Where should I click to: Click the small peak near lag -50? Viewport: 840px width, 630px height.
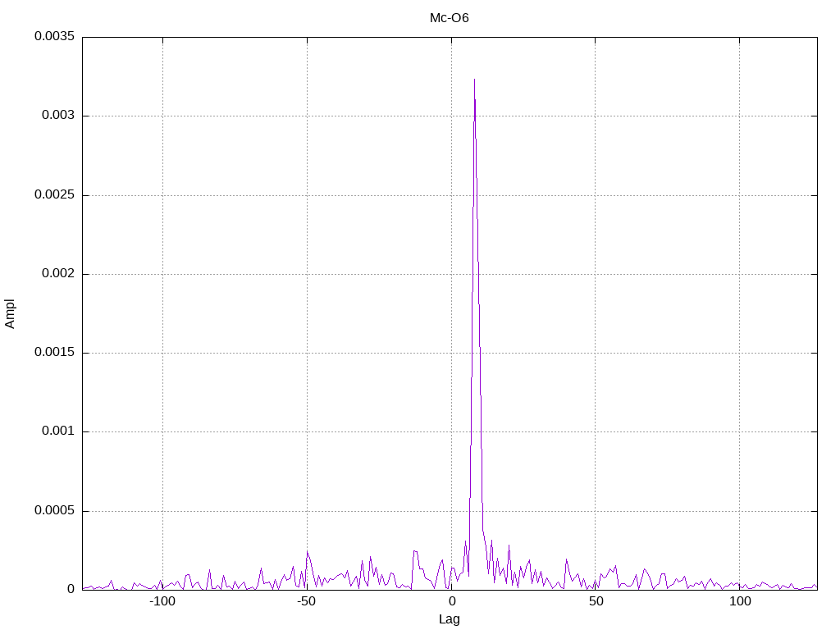308,552
